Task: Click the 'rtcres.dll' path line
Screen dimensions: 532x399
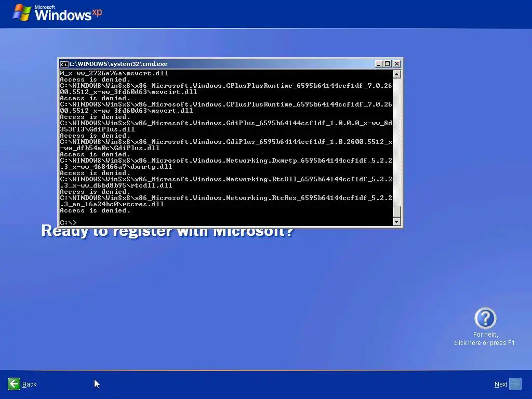Action: click(x=112, y=204)
